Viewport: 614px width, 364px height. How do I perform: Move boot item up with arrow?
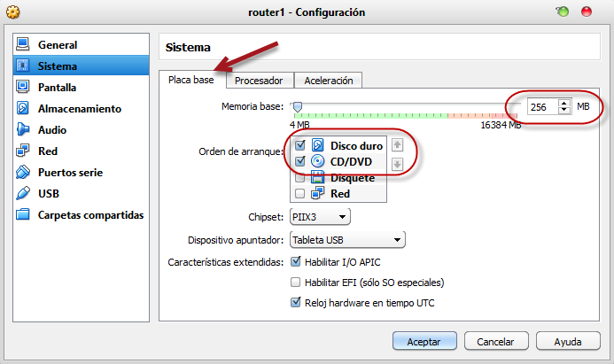398,145
